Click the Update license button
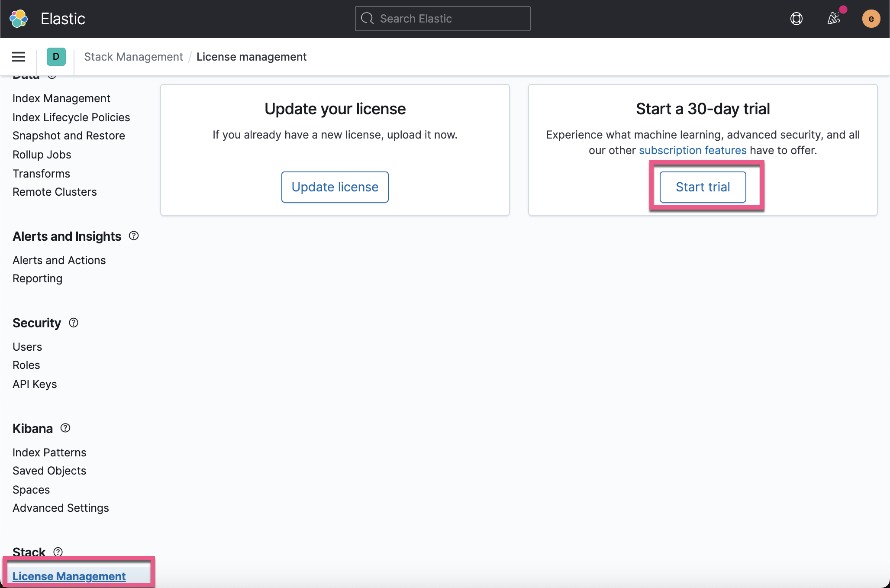890x588 pixels. (x=335, y=187)
